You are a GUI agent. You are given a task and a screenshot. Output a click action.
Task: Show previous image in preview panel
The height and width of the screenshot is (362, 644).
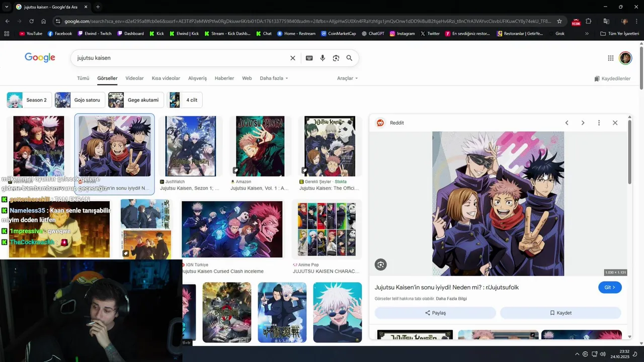click(567, 123)
